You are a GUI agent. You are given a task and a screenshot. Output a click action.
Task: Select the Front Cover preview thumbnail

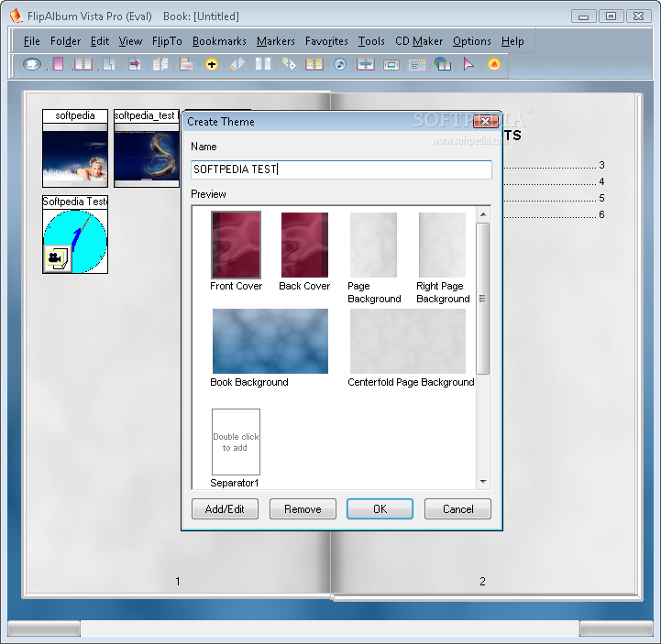point(237,245)
